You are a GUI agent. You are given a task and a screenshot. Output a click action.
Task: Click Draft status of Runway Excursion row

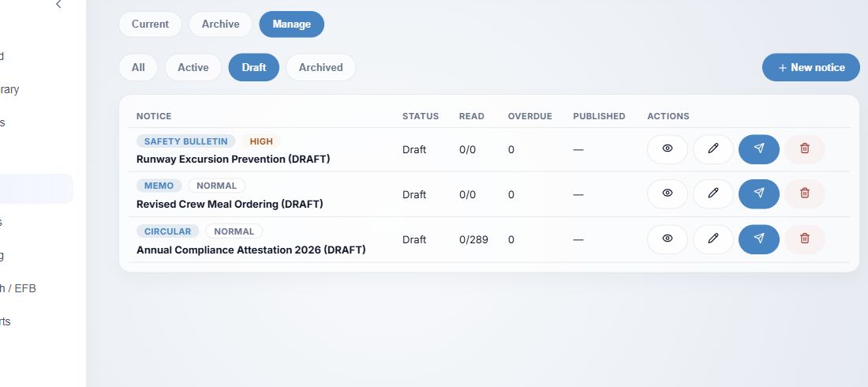pos(414,150)
